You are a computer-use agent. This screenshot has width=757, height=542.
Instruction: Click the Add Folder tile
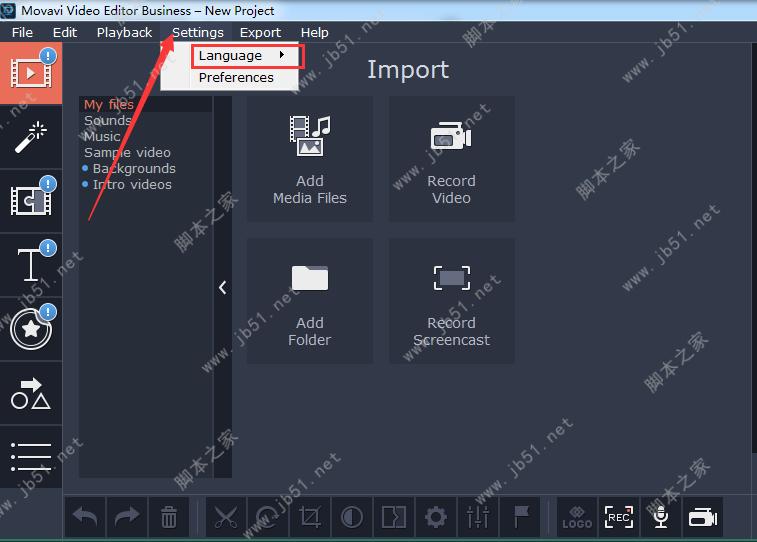310,301
